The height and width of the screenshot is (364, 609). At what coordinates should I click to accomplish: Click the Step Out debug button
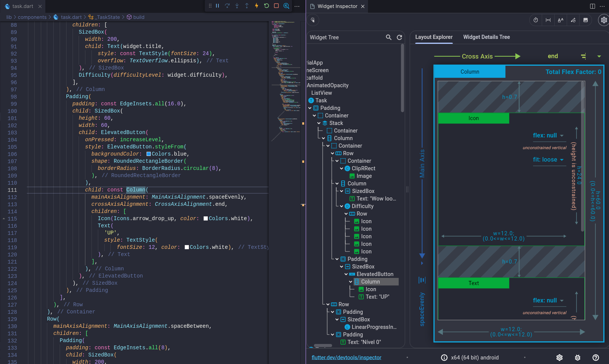(247, 6)
